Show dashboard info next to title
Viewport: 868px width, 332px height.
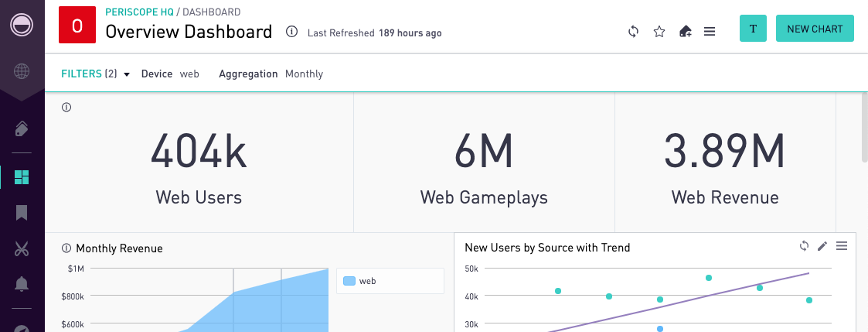coord(291,32)
